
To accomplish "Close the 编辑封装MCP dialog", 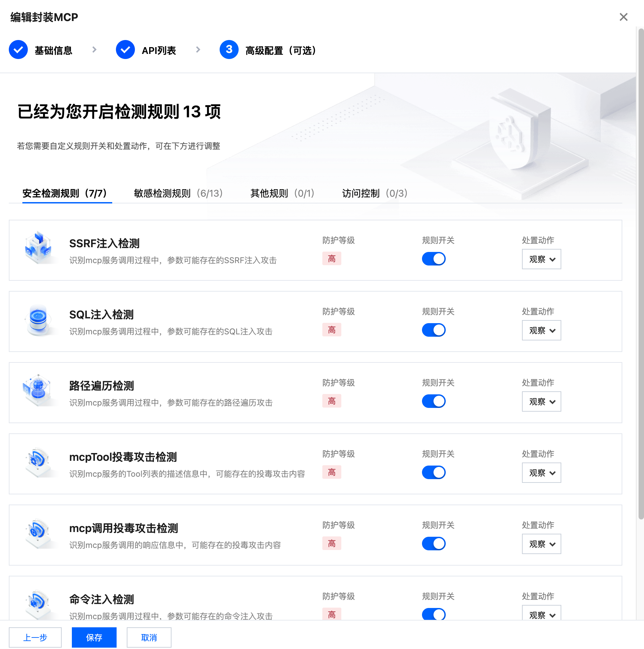I will tap(624, 17).
